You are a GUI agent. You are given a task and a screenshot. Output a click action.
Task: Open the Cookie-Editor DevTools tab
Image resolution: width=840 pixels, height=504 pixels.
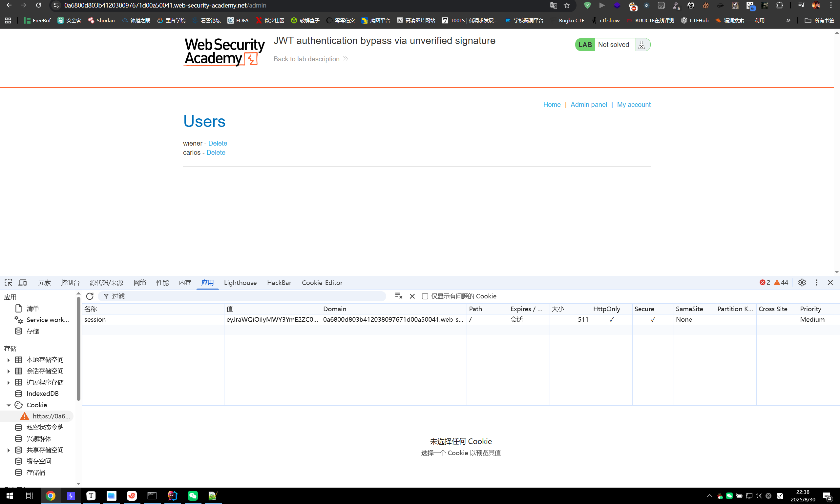pos(322,283)
